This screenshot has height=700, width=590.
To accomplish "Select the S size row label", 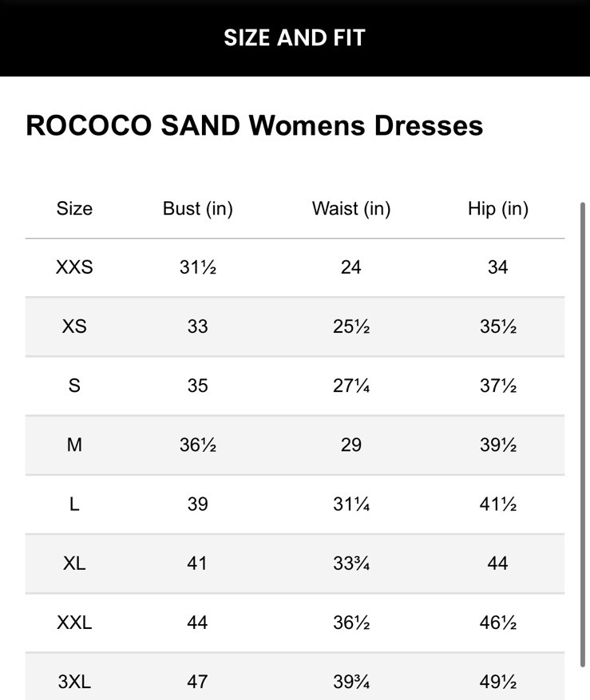I will pyautogui.click(x=74, y=386).
